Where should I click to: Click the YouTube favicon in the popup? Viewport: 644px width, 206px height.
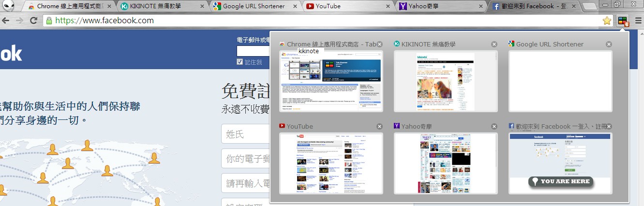click(282, 126)
